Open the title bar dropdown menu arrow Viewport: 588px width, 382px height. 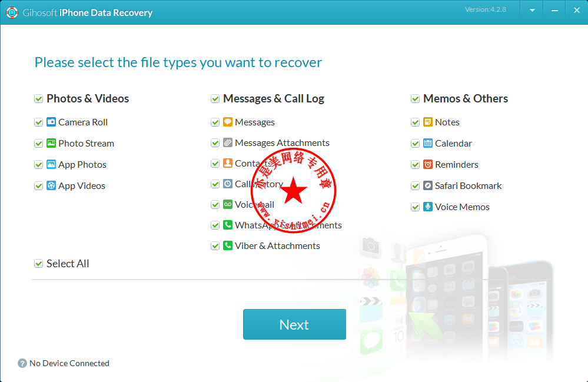click(532, 11)
